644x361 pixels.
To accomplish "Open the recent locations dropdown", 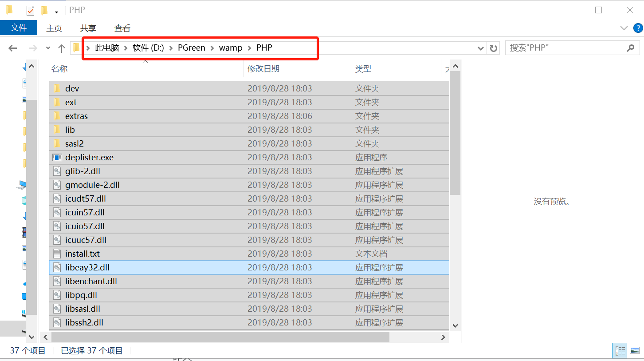I will click(x=48, y=48).
